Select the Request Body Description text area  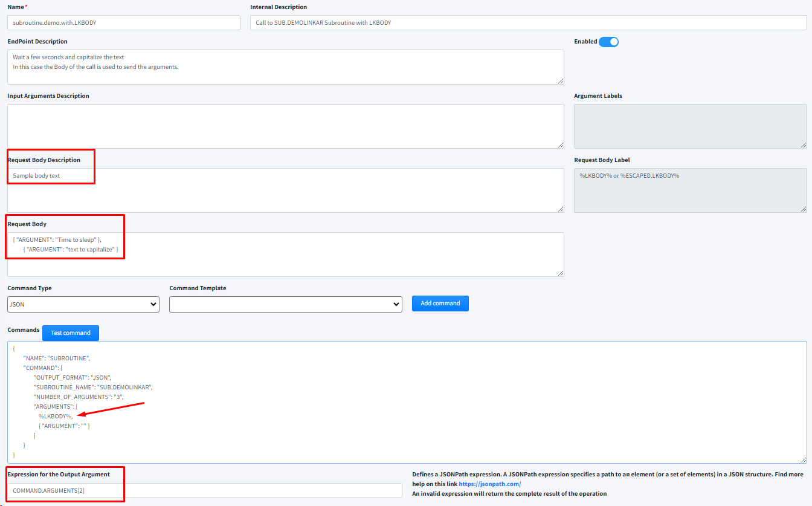285,190
